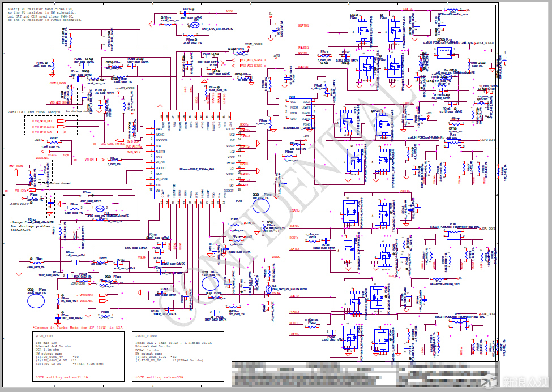
Task: Click the red 'Iccmax in Turbo Mode' note
Action: pos(78,328)
